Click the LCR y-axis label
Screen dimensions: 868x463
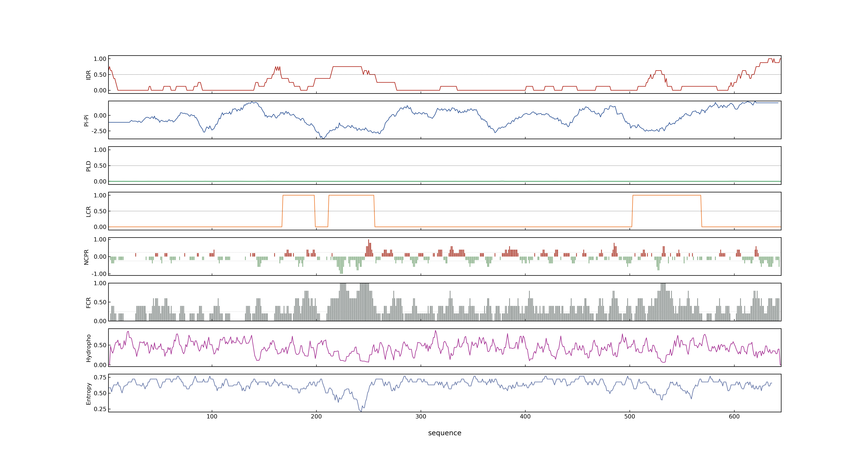[x=88, y=212]
